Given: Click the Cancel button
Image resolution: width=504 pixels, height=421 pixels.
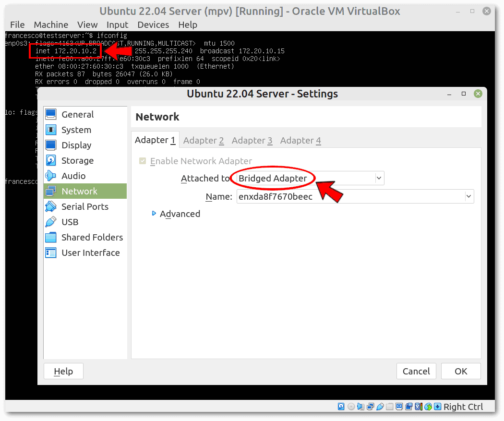Looking at the screenshot, I should click(x=416, y=371).
